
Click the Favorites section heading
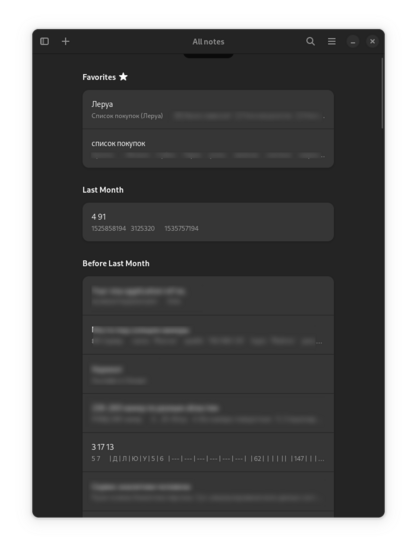click(99, 77)
